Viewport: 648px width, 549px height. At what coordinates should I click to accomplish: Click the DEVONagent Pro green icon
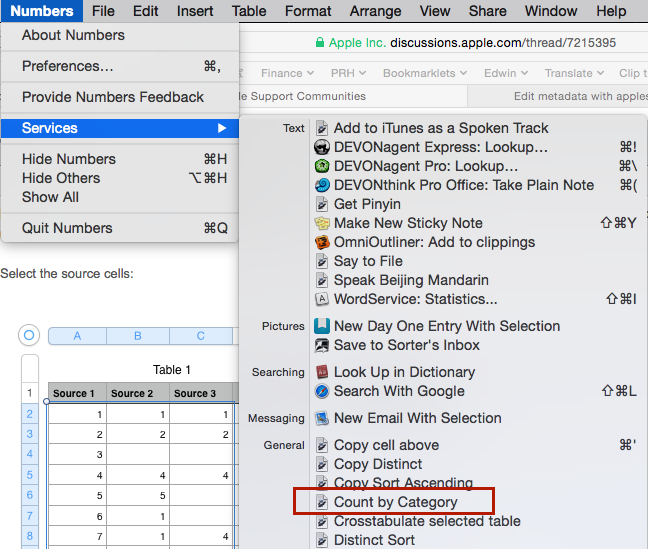pyautogui.click(x=322, y=166)
